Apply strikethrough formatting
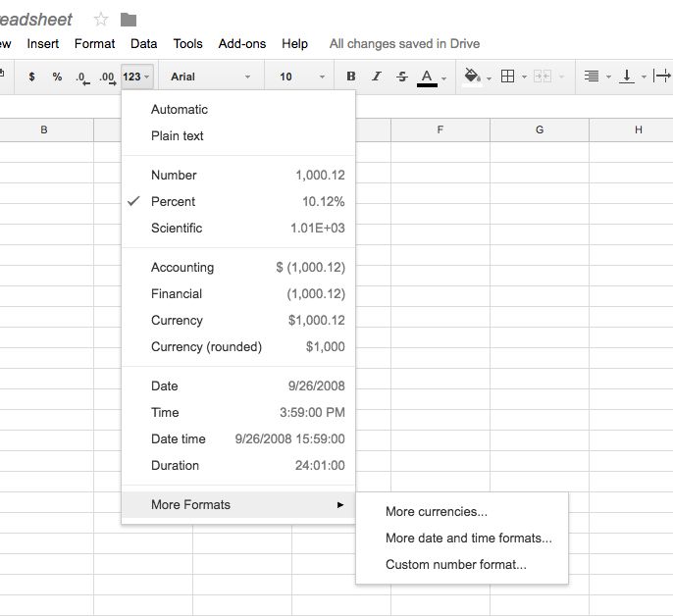 click(x=402, y=77)
